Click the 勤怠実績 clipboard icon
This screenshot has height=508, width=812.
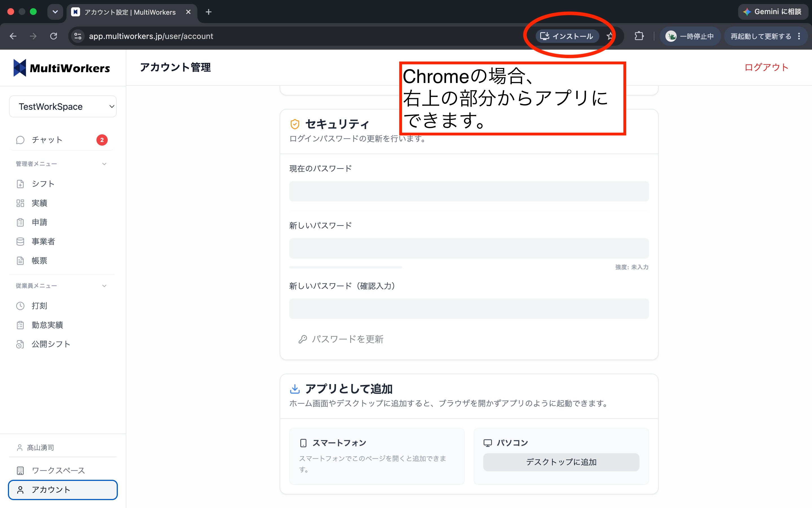coord(20,325)
